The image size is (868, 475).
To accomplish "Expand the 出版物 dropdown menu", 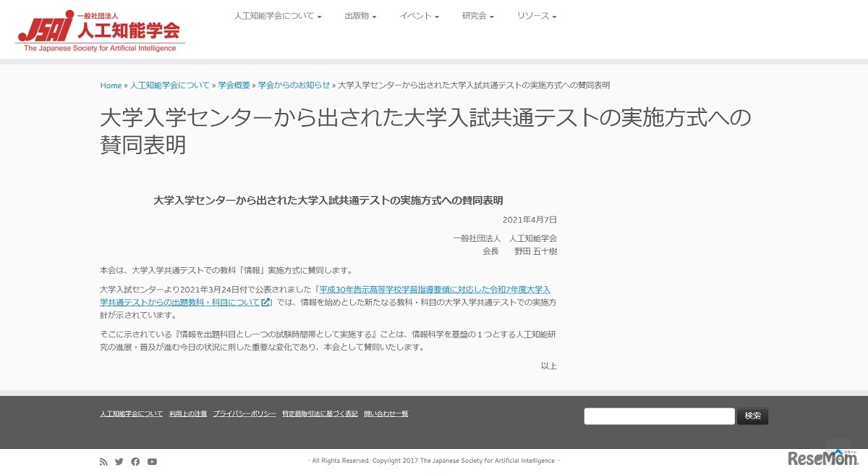I will click(359, 14).
